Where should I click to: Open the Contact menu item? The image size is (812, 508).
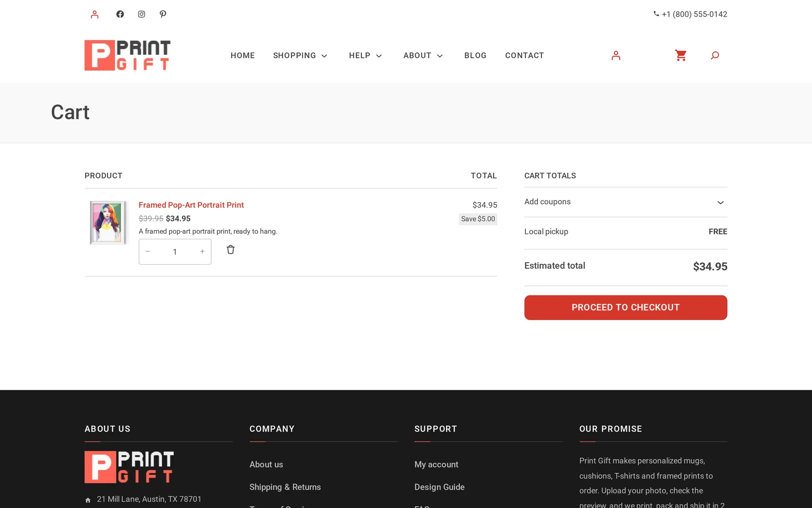click(524, 55)
